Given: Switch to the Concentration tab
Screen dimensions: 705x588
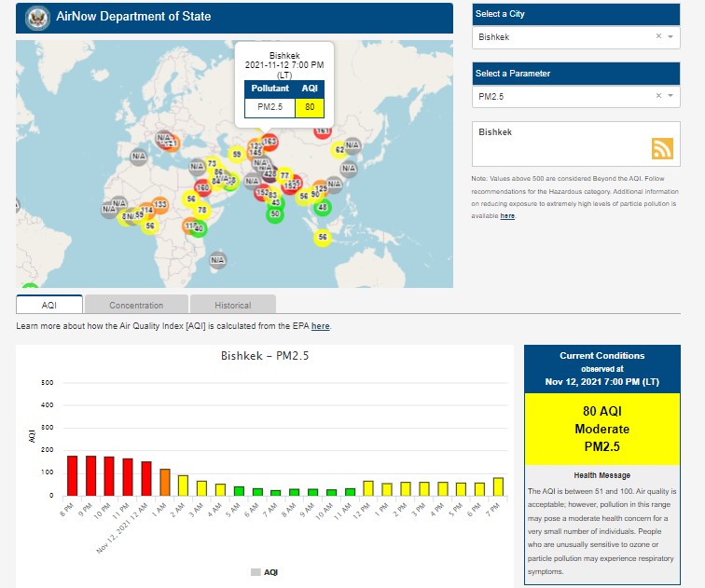Looking at the screenshot, I should [136, 305].
